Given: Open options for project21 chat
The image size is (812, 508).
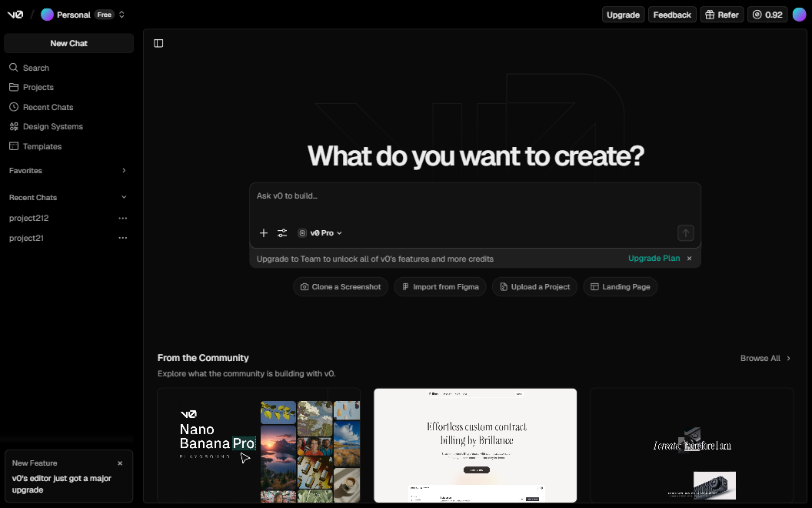Looking at the screenshot, I should [122, 239].
